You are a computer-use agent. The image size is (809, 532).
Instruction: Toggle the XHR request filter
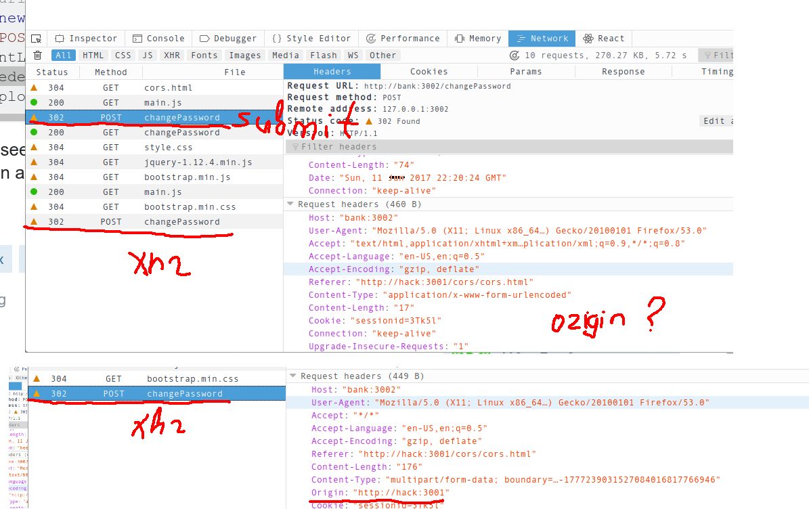click(x=172, y=56)
